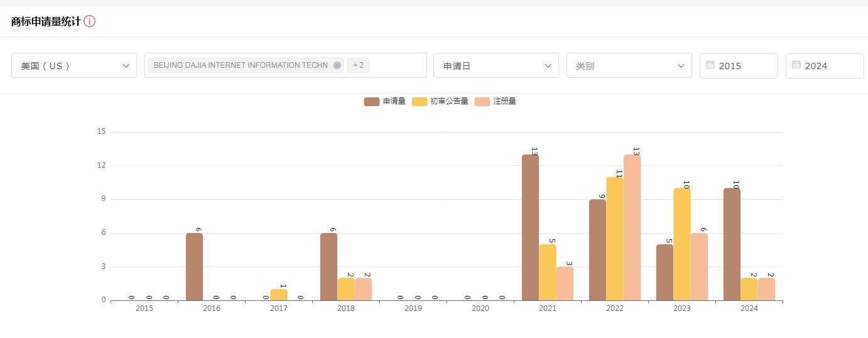Expand the 类别 category dropdown
Image resolution: width=868 pixels, height=338 pixels.
coord(629,65)
